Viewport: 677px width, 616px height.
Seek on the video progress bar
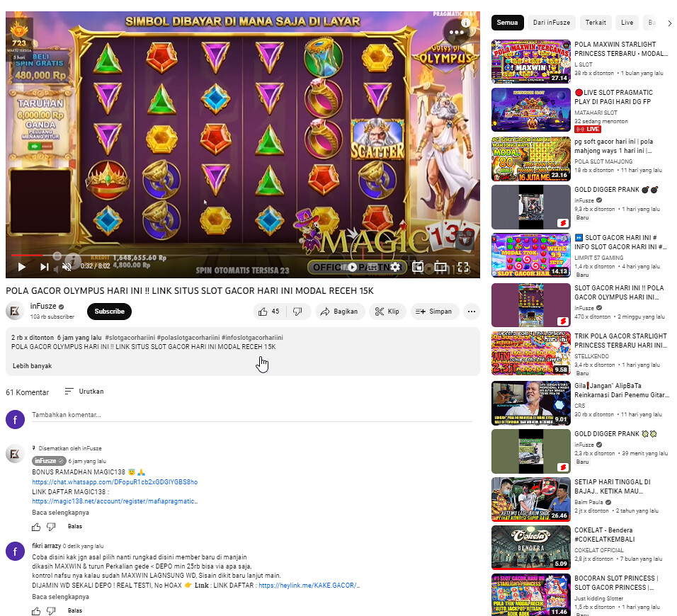(x=243, y=255)
